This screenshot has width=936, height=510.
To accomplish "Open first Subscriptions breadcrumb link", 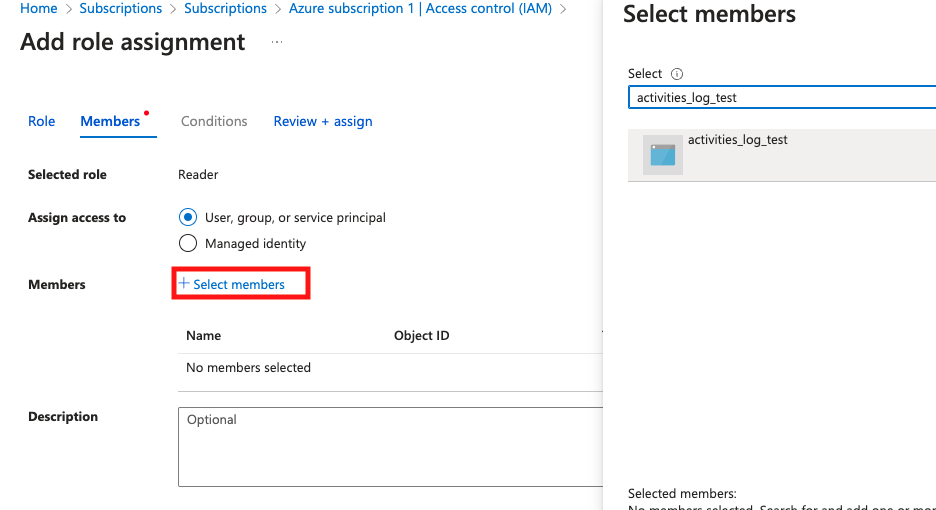I will [121, 8].
